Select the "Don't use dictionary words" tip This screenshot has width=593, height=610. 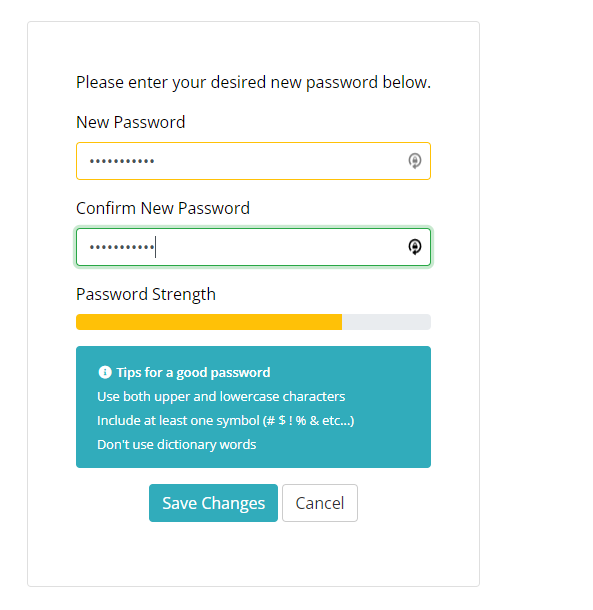(177, 444)
